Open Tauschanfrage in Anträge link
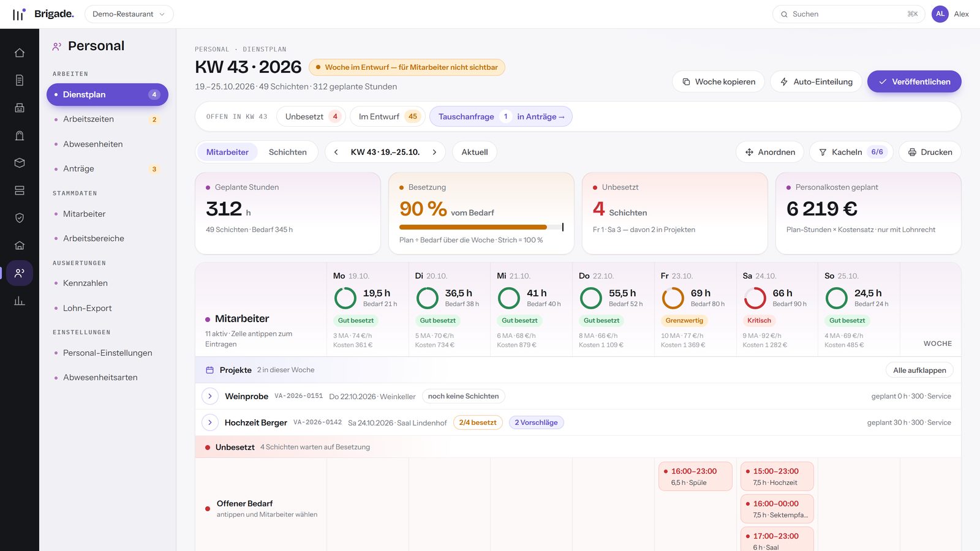The width and height of the screenshot is (980, 551). coord(501,116)
